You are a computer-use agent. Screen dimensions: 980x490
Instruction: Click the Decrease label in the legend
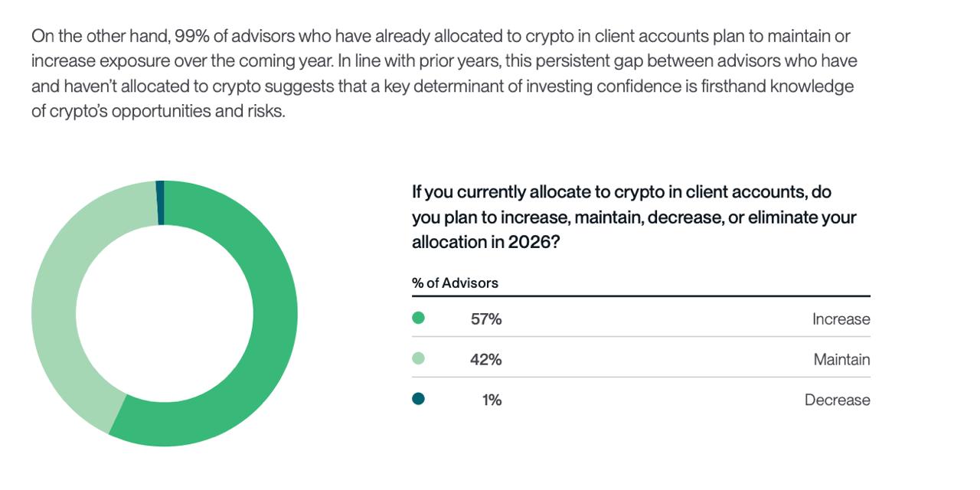[x=837, y=400]
